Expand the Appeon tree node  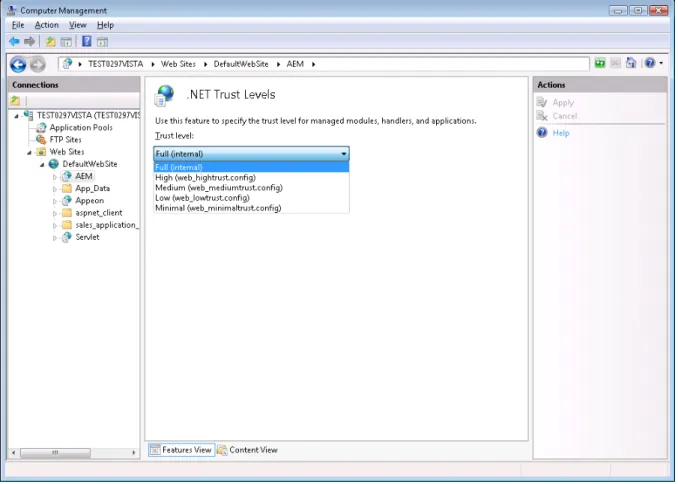click(54, 201)
